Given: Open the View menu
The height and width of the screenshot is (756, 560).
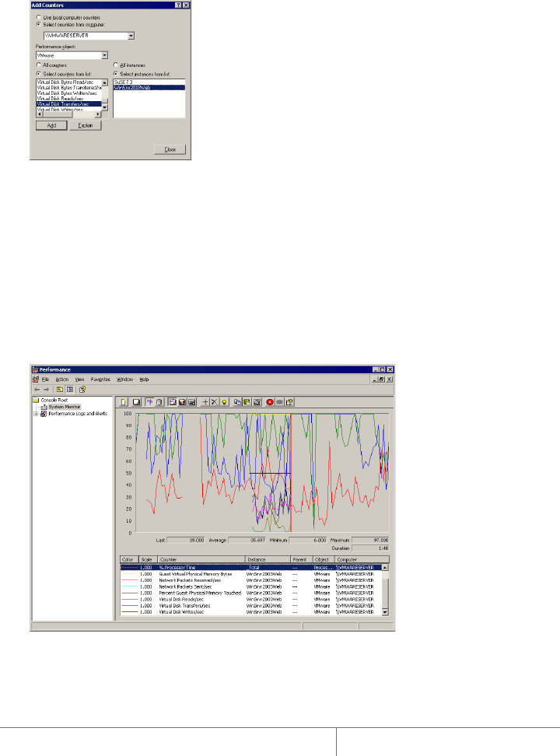Looking at the screenshot, I should pos(79,380).
